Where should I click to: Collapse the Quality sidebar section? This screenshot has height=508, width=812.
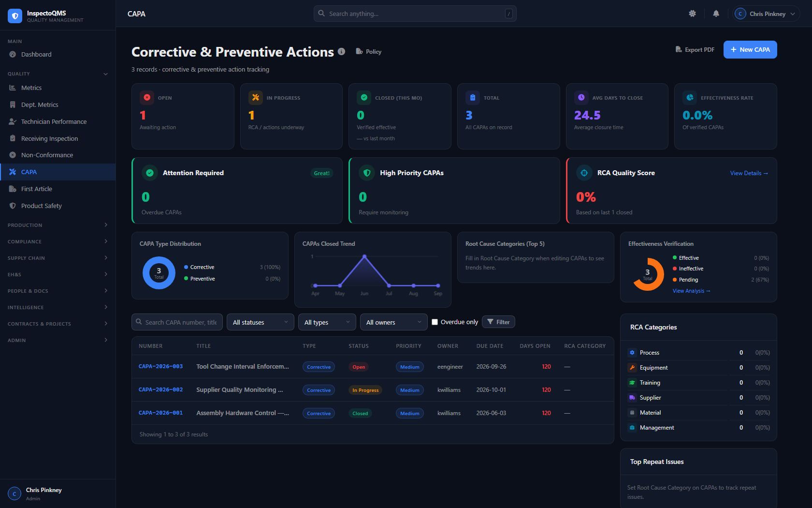point(58,74)
